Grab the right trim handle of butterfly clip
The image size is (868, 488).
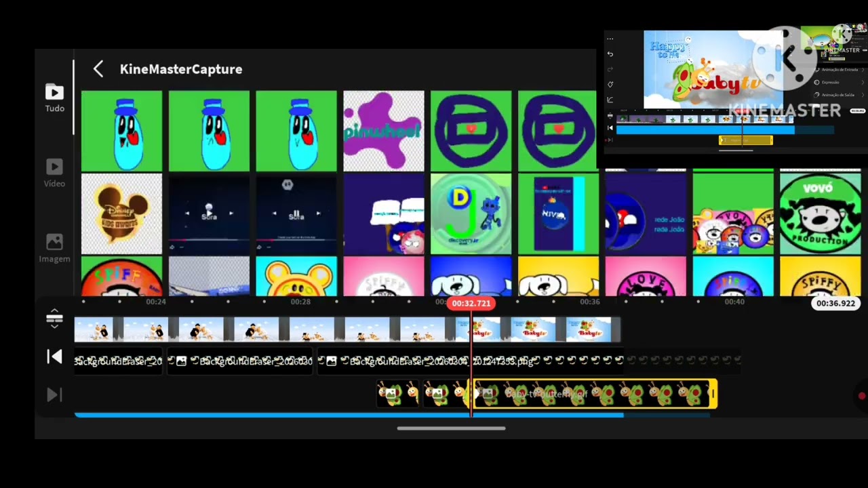point(713,394)
